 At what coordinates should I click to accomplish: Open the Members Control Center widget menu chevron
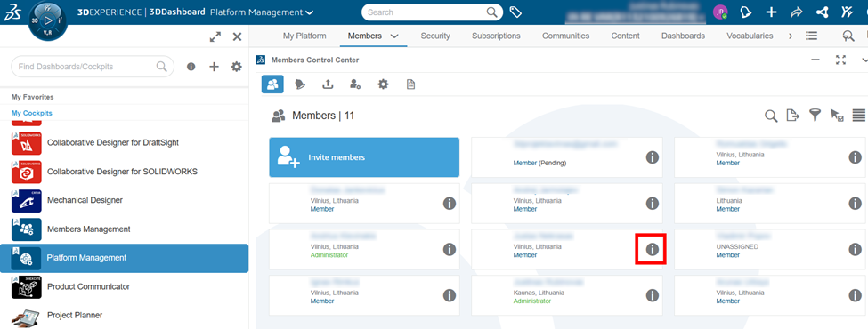(x=864, y=60)
